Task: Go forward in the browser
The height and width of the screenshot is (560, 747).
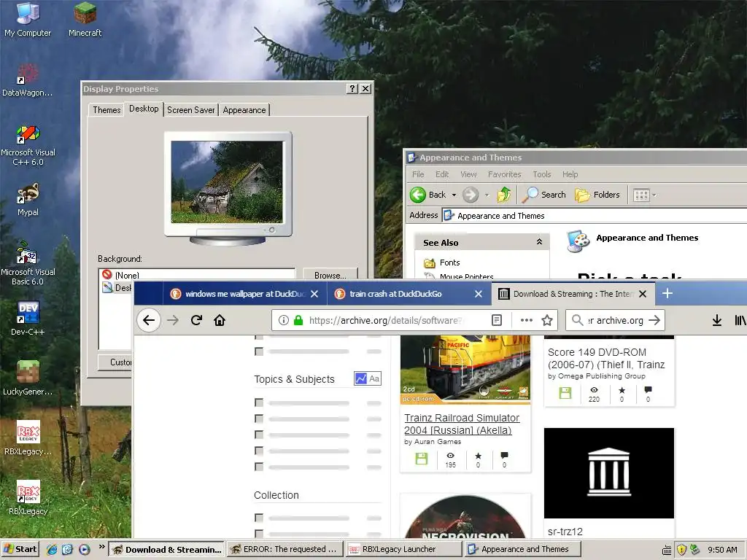Action: click(x=173, y=321)
